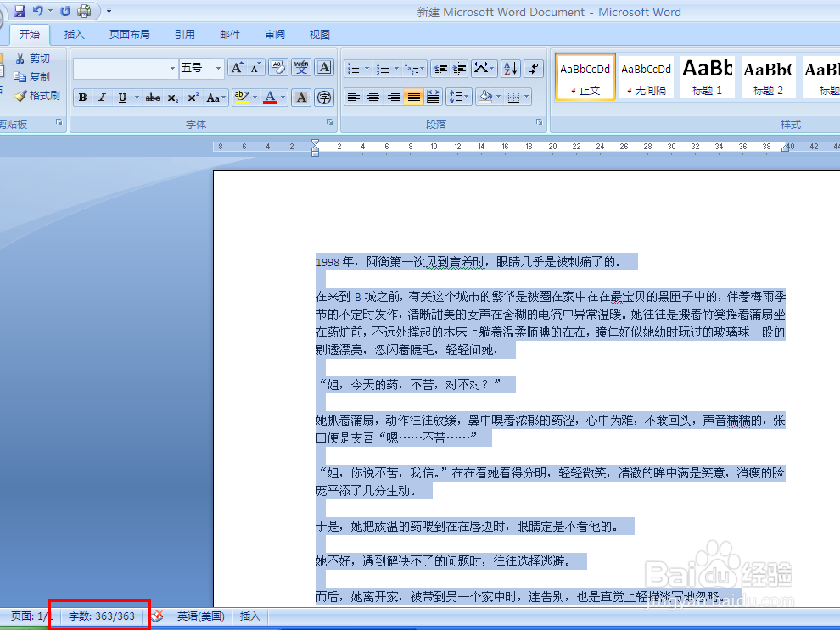840x630 pixels.
Task: Select the italic formatting icon
Action: (102, 96)
